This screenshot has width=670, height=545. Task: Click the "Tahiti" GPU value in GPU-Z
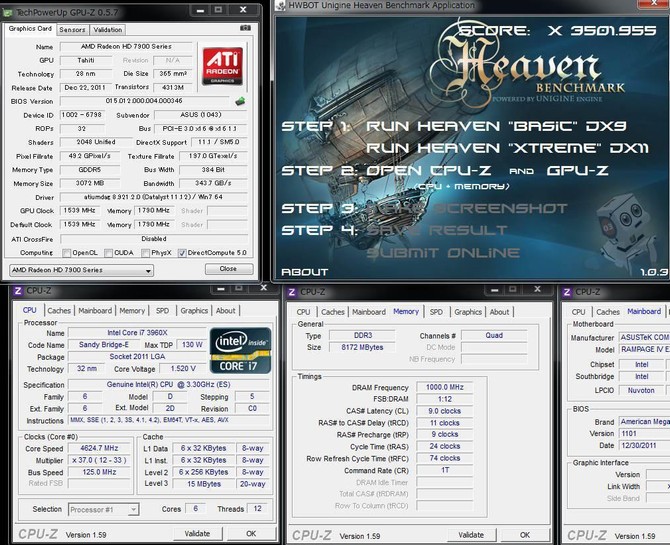point(86,60)
